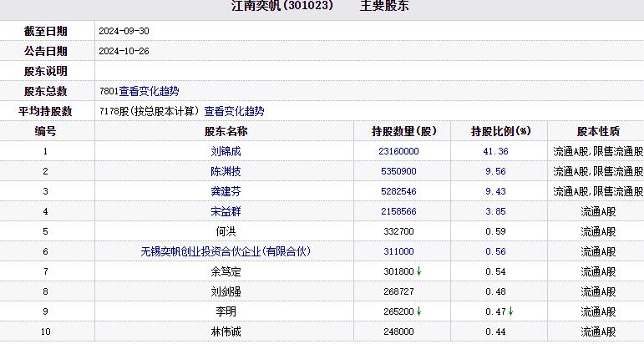Click the 持股数量(股) column header
Viewport: 644px width, 344px height.
[x=404, y=131]
